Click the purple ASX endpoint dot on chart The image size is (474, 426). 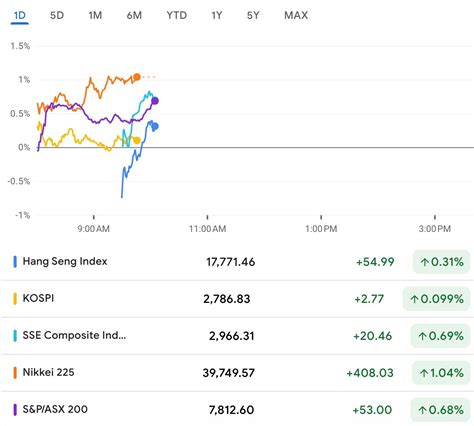(155, 101)
